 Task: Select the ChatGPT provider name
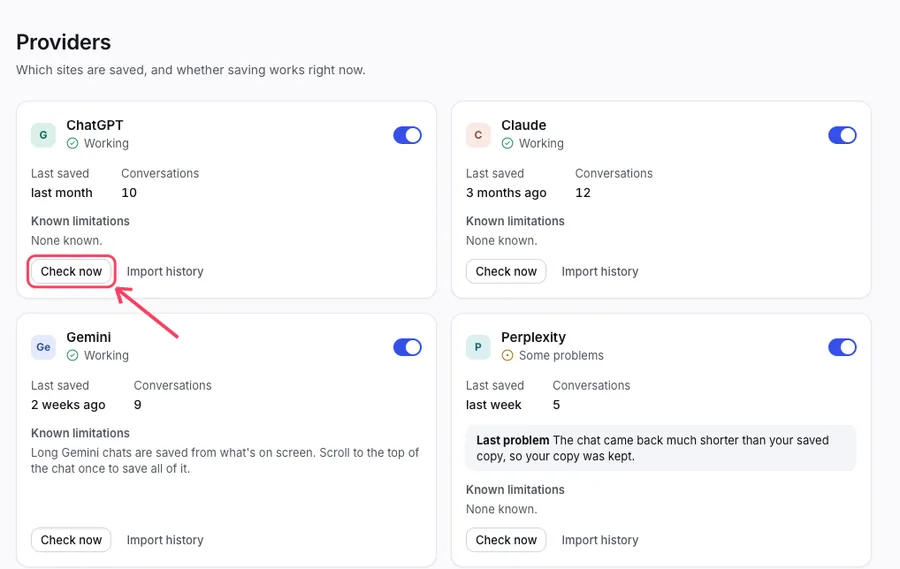[x=95, y=125]
